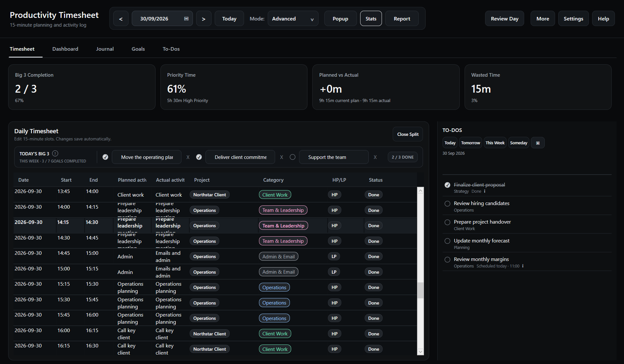
Task: Open the Stats panel
Action: 371,19
